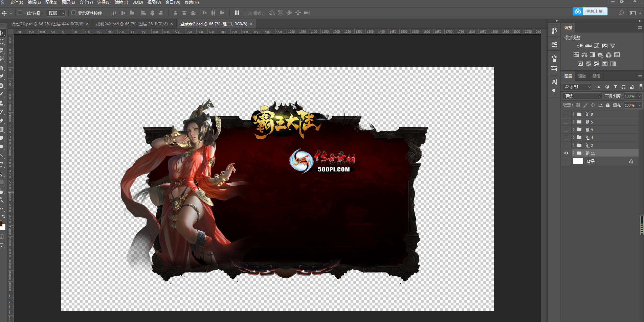Click the 背景 layer thumbnail
Screen dimensions: 644x322
click(x=578, y=161)
